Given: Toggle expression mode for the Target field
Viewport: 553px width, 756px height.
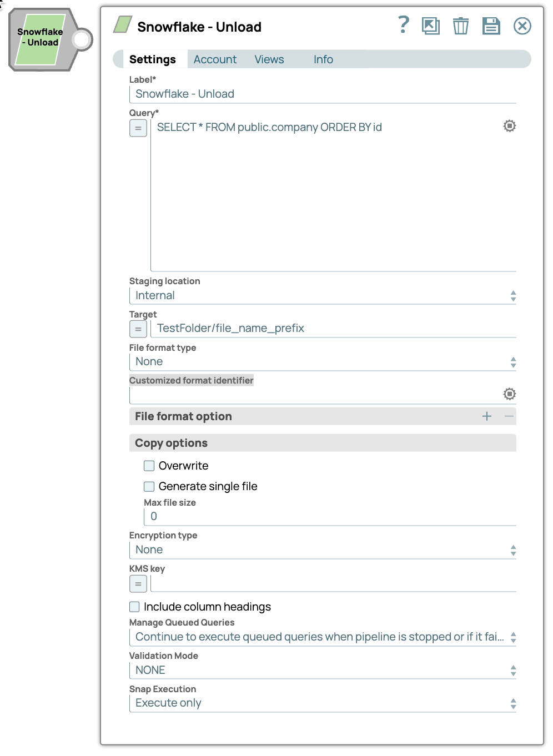Looking at the screenshot, I should 138,329.
